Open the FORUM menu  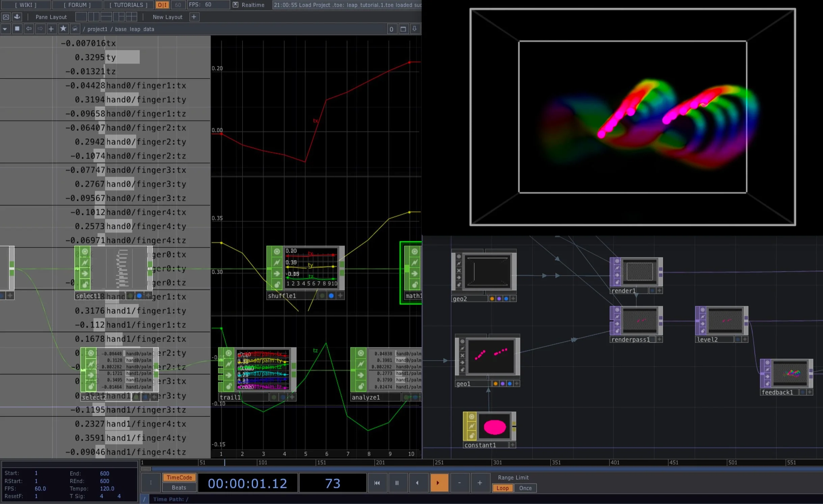pyautogui.click(x=77, y=5)
